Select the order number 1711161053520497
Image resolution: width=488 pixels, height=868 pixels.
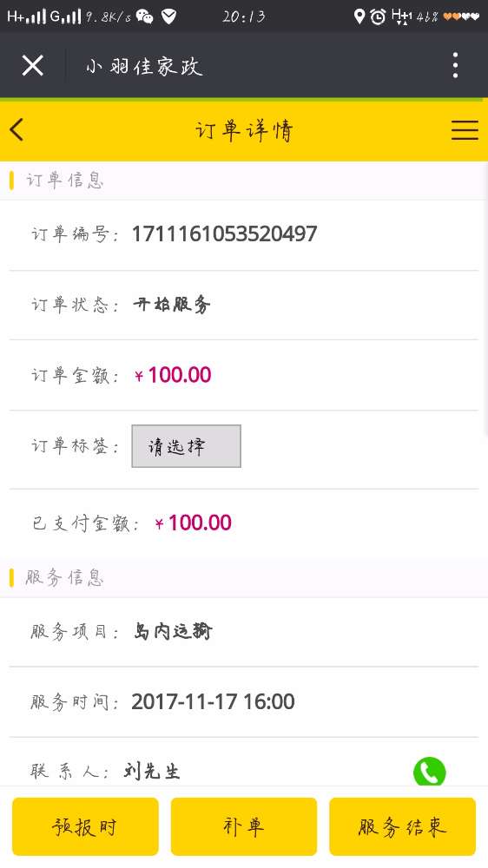click(x=224, y=233)
